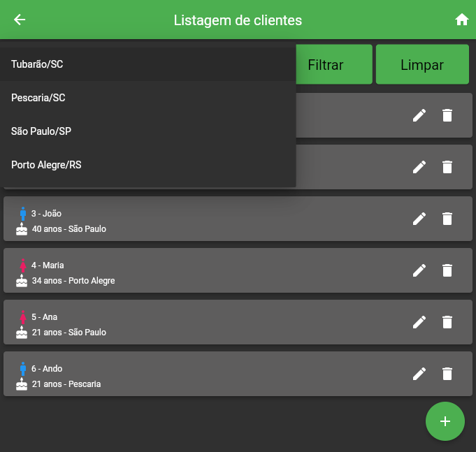Select Porto Alegre/RS option

click(x=148, y=165)
